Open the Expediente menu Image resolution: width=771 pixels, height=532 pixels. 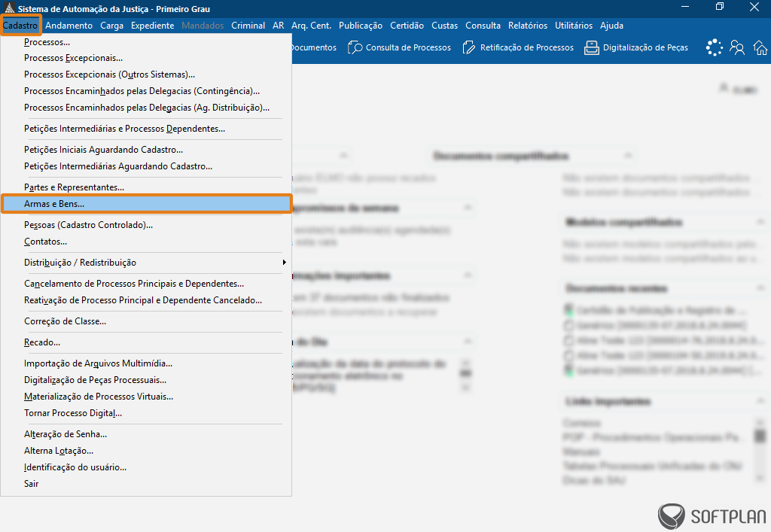pos(152,26)
